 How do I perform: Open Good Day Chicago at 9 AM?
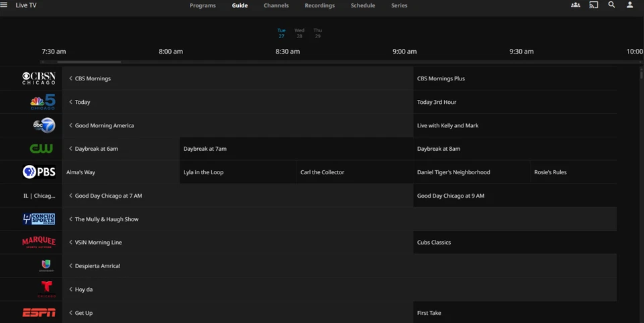[515, 196]
